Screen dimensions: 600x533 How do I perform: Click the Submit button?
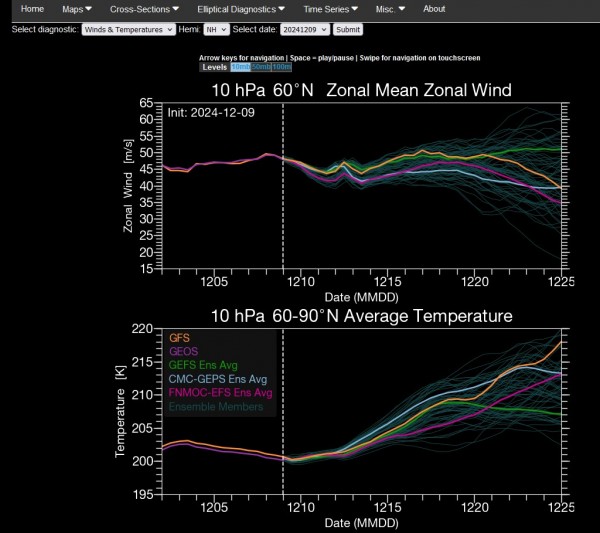[348, 29]
